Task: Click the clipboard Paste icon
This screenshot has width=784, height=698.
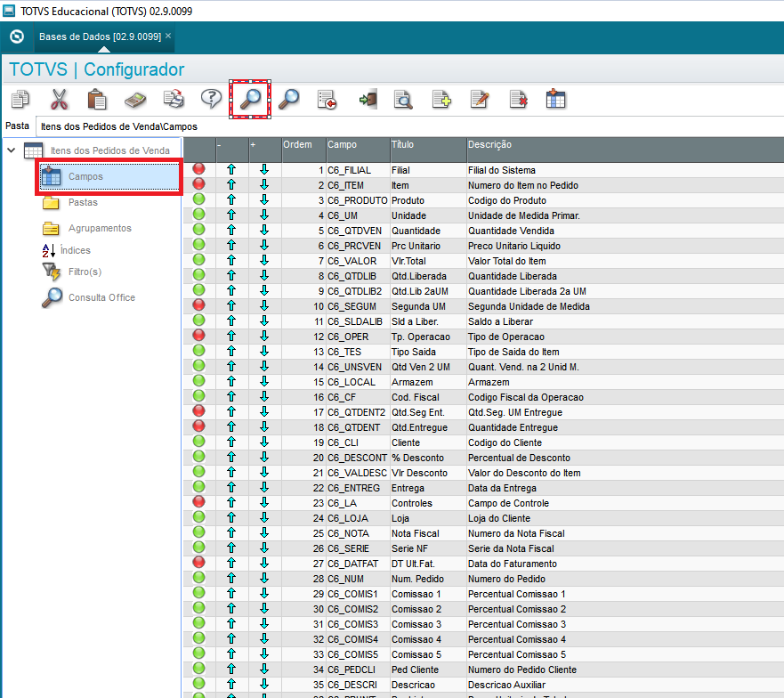Action: (x=96, y=99)
